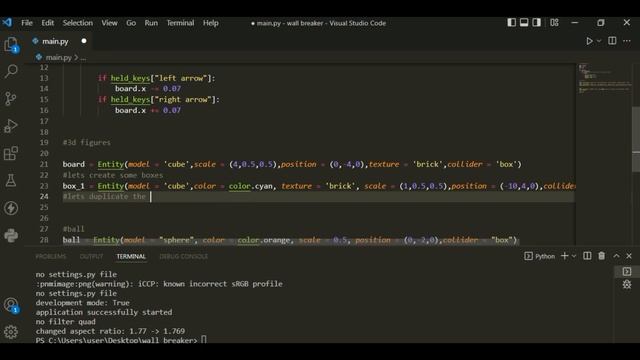Viewport: 640px width, 360px height.
Task: Open the editor More Actions ellipsis
Action: pos(627,41)
